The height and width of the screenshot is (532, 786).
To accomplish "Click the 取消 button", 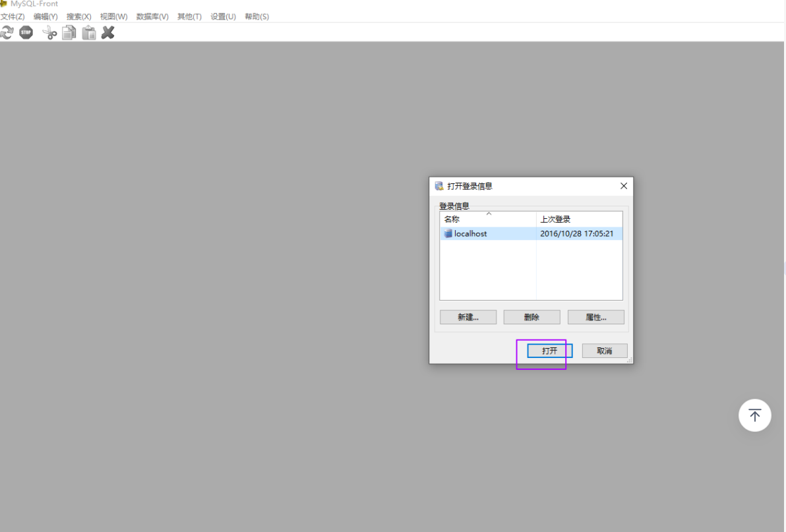I will [x=605, y=351].
